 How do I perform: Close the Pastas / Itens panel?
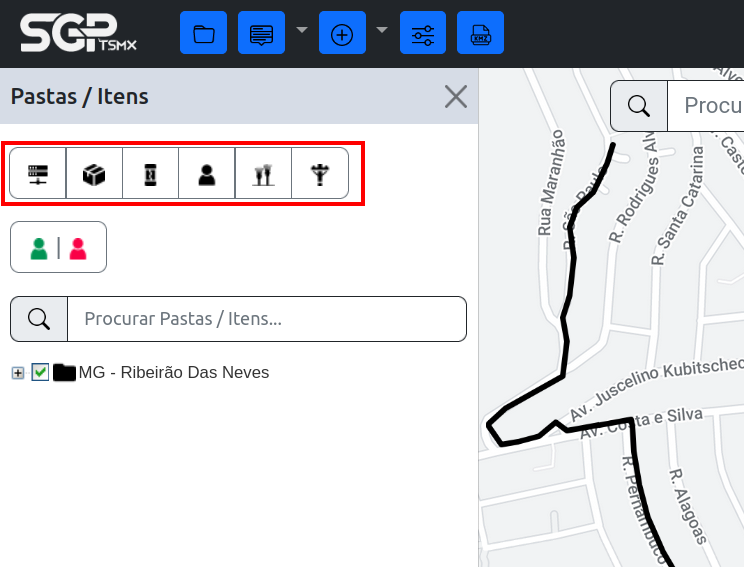point(455,96)
